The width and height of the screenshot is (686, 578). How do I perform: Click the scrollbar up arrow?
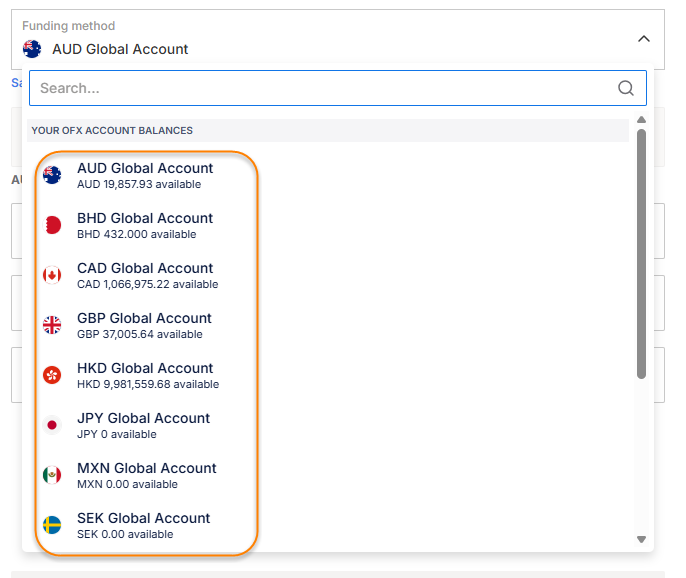[641, 121]
